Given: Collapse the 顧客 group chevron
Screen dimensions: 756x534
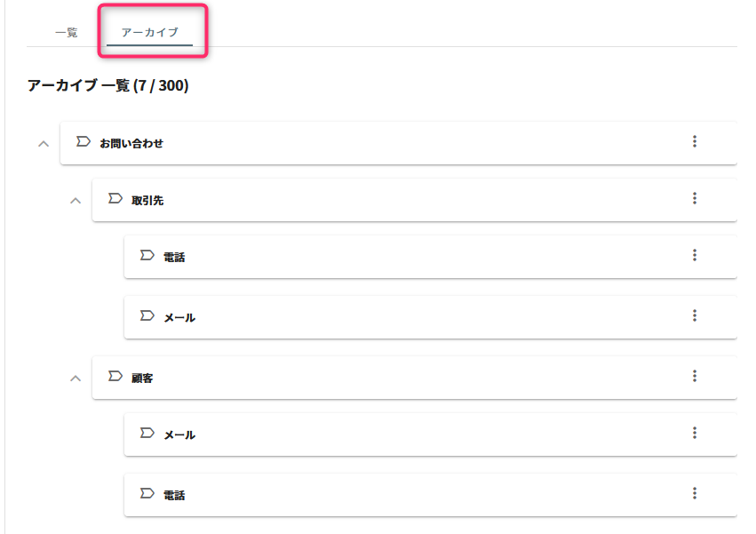Looking at the screenshot, I should click(76, 379).
